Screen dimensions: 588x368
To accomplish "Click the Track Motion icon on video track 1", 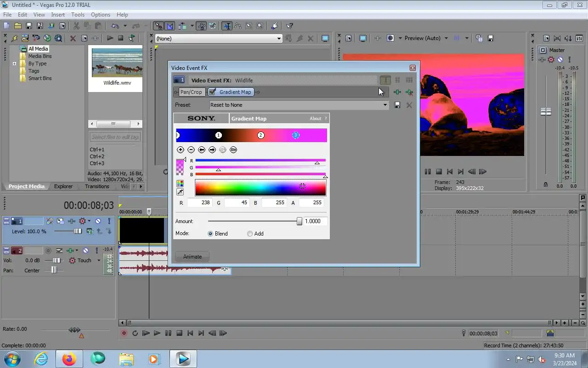I will pos(60,221).
